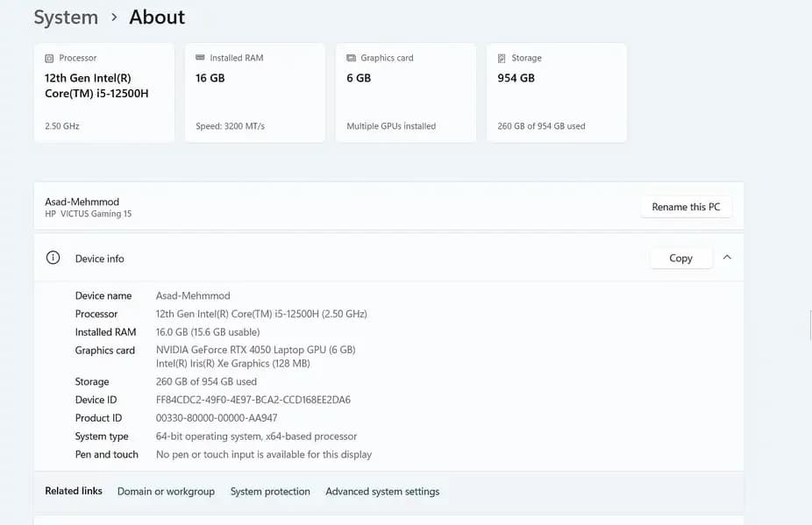The height and width of the screenshot is (525, 812).
Task: Click the Rename this PC button
Action: (686, 207)
